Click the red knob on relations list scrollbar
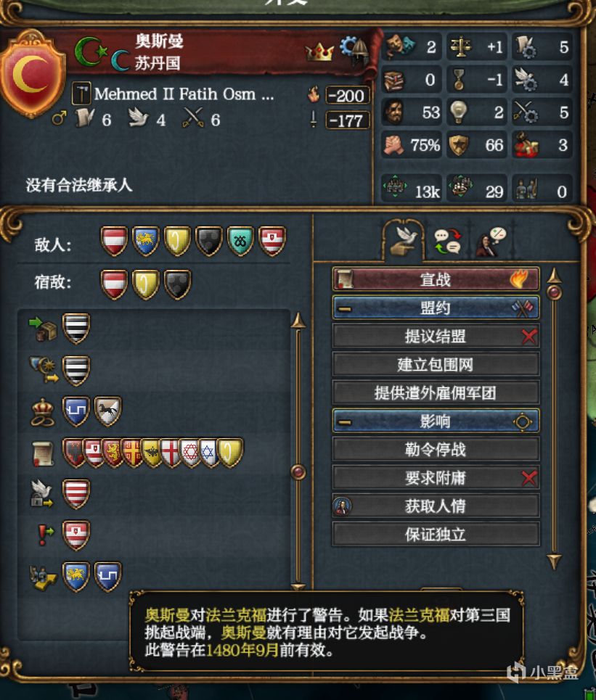Viewport: 596px width, 700px height. (x=298, y=472)
